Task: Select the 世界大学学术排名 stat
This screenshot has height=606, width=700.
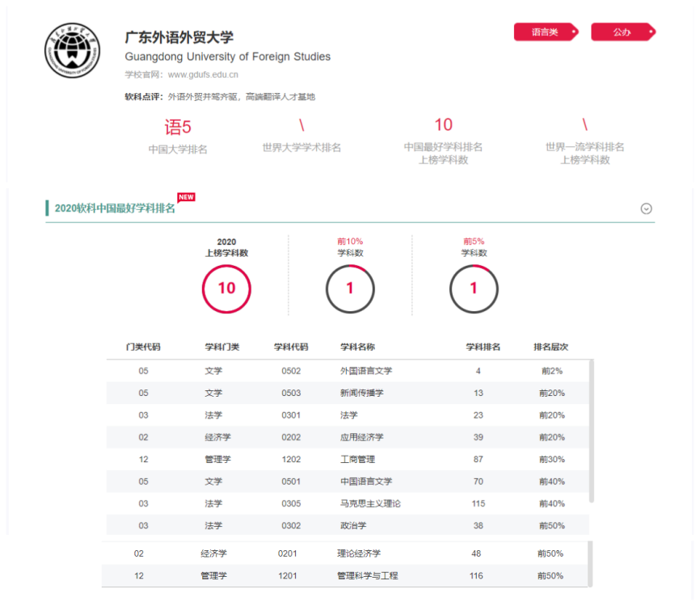Action: click(x=302, y=136)
